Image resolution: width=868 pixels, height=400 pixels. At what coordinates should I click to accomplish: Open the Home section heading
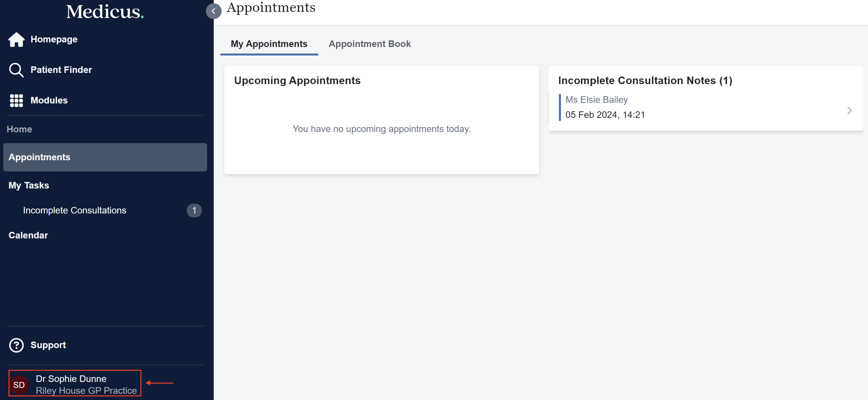tap(19, 129)
